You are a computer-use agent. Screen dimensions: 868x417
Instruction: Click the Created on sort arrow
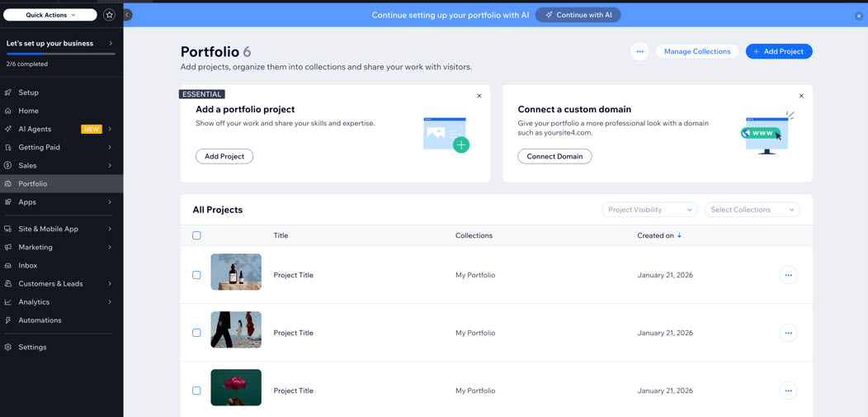pos(679,235)
